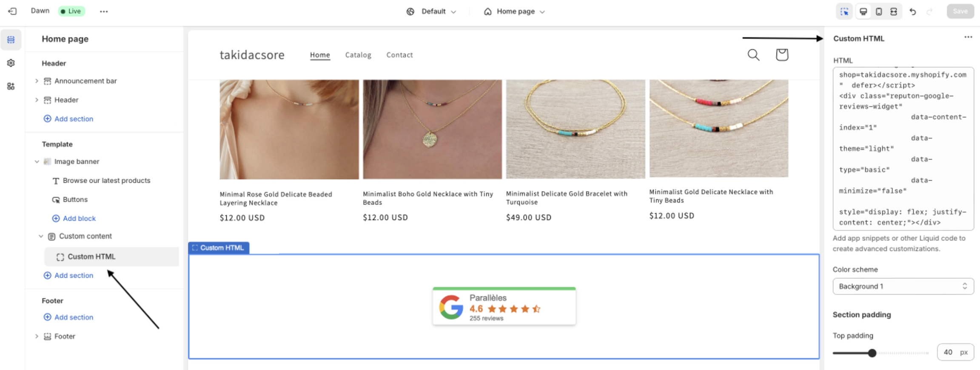Select the Custom HTML block in sidebar

point(91,257)
